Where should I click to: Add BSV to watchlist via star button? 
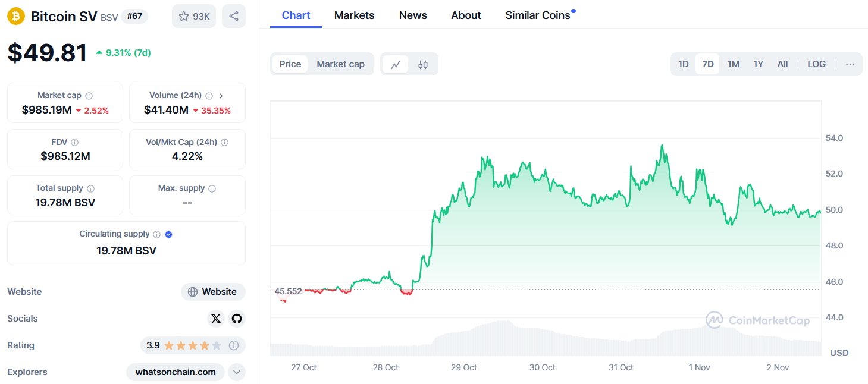(194, 16)
